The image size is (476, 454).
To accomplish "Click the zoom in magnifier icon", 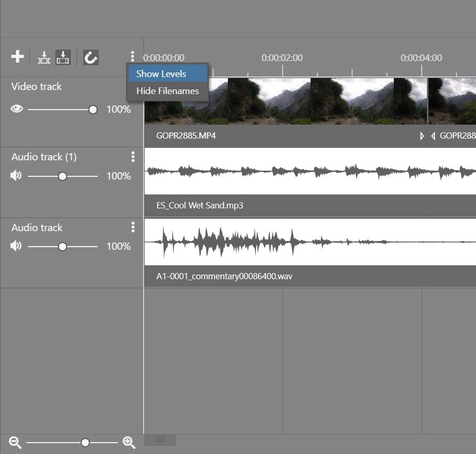I will tap(129, 443).
